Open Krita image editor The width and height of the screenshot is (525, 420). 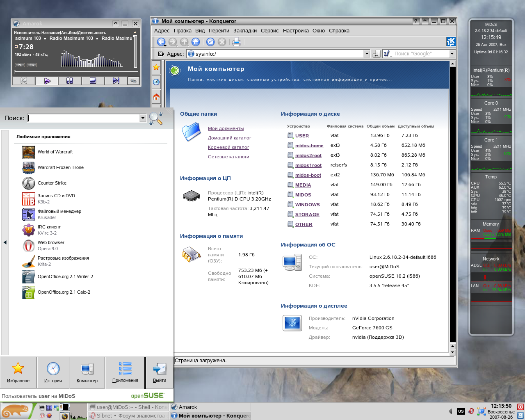(x=55, y=261)
